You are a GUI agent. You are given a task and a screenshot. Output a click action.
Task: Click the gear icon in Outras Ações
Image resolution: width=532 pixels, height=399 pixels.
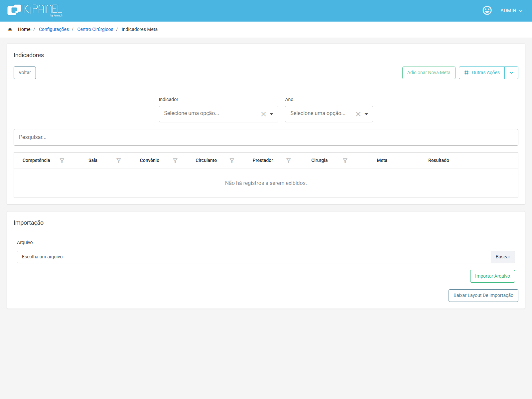click(466, 72)
